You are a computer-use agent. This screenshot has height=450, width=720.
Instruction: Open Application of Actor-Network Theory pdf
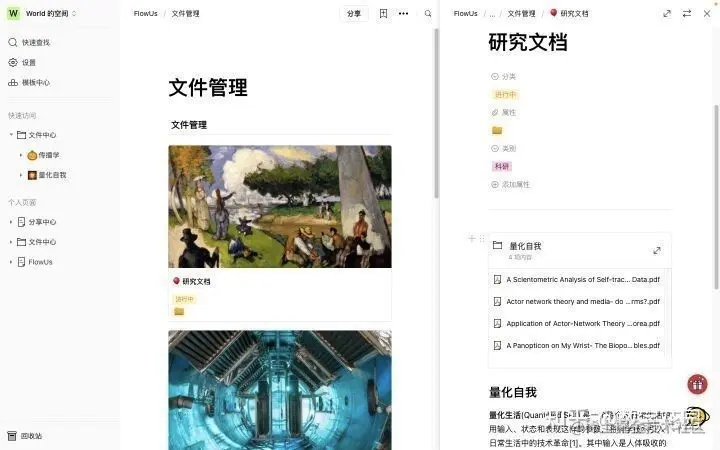(577, 323)
